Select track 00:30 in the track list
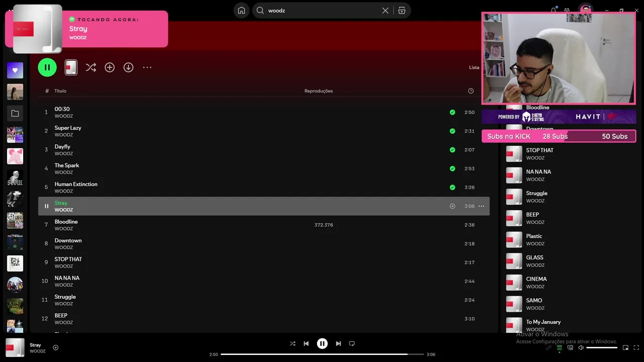The image size is (644, 362). coord(264,112)
